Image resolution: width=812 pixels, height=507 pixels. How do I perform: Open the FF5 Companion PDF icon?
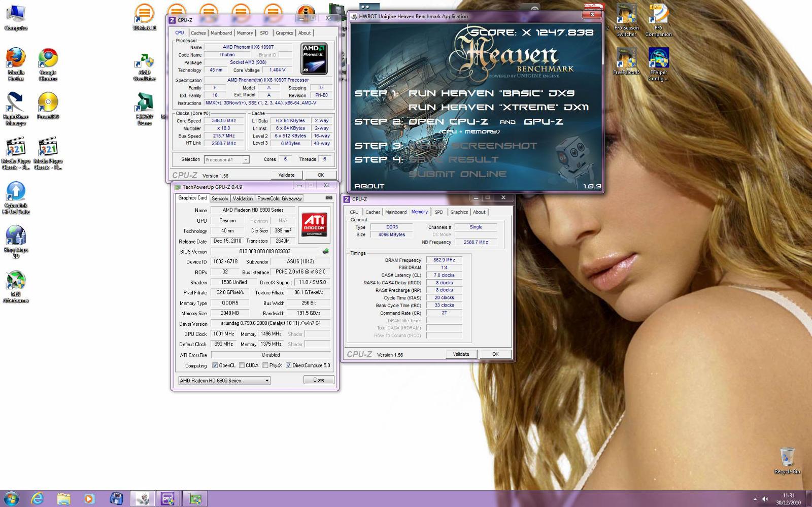pos(658,20)
